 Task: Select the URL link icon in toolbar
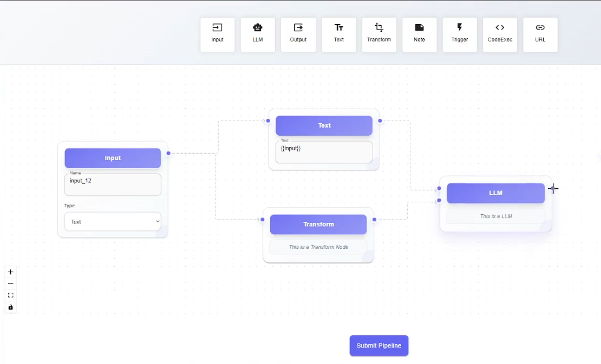pyautogui.click(x=540, y=28)
